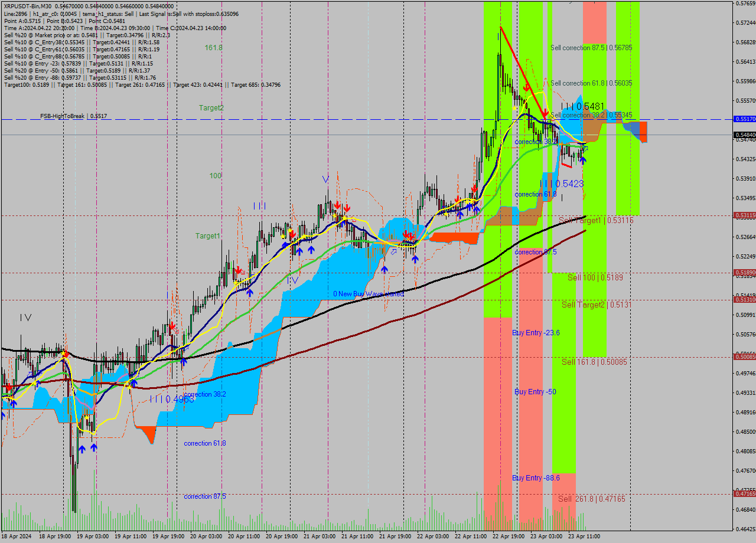The image size is (756, 543).
Task: Click the red 0.53115 price tag on axis
Action: tap(745, 215)
